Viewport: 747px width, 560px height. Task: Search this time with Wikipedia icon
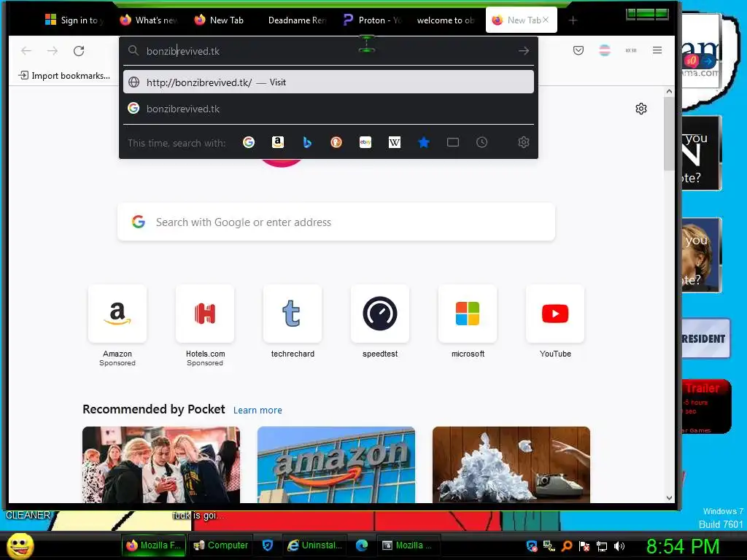click(395, 142)
